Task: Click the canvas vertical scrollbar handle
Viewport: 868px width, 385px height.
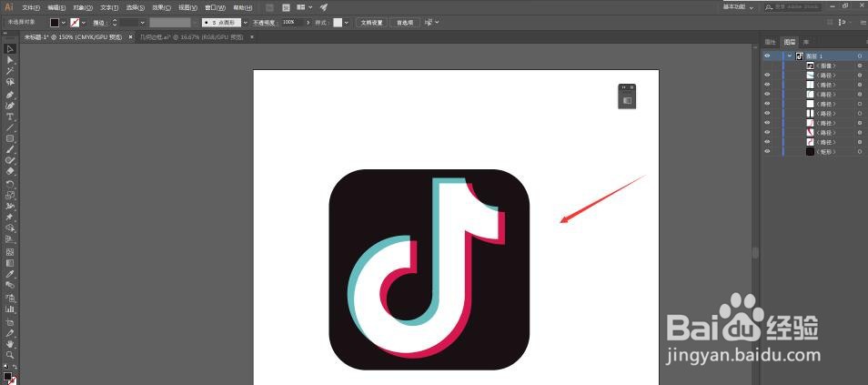Action: (x=754, y=253)
